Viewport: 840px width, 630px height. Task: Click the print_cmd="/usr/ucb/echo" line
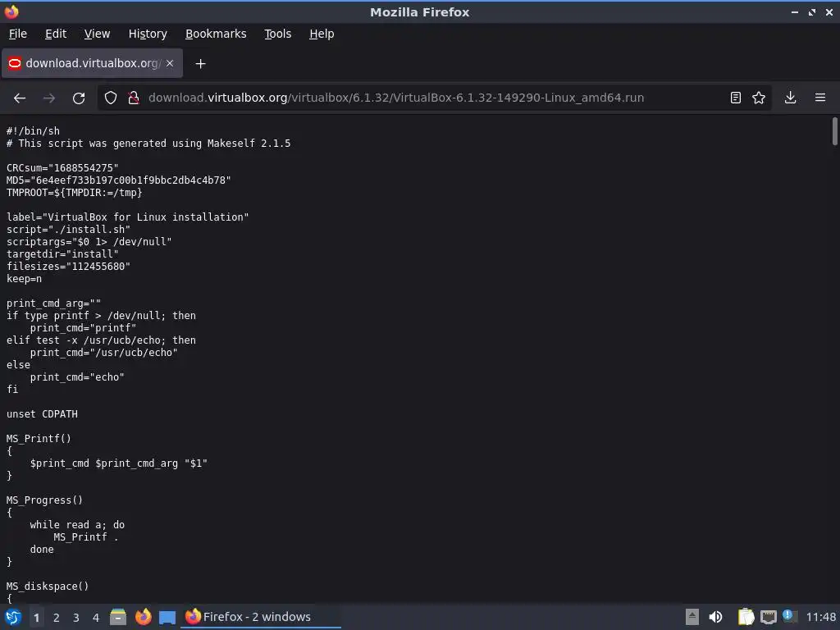103,353
